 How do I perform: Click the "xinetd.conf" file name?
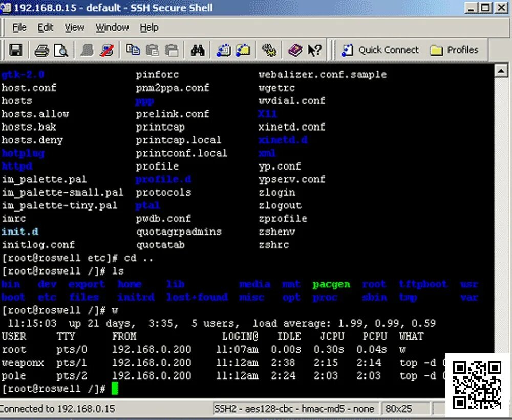tap(292, 127)
